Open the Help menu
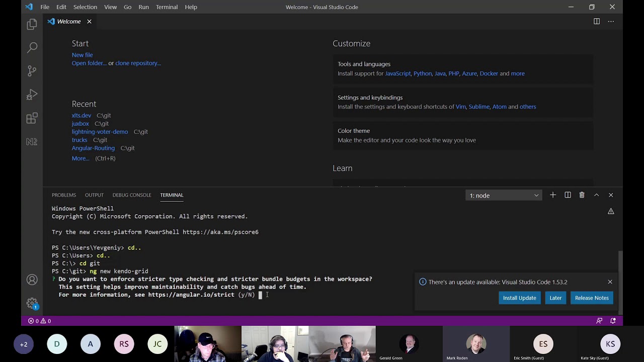Viewport: 644px width, 362px height. tap(191, 7)
